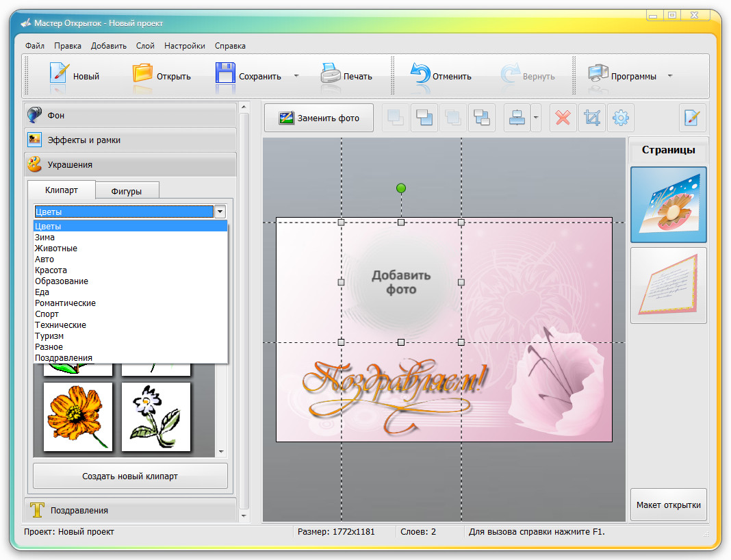Select the crop tool icon
This screenshot has height=560, width=731.
click(591, 118)
